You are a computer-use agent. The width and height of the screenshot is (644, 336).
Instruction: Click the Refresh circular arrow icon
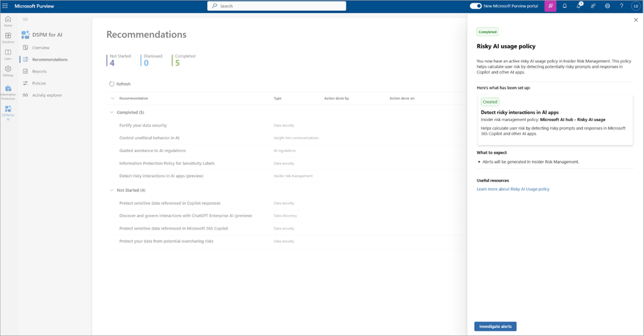[x=112, y=84]
